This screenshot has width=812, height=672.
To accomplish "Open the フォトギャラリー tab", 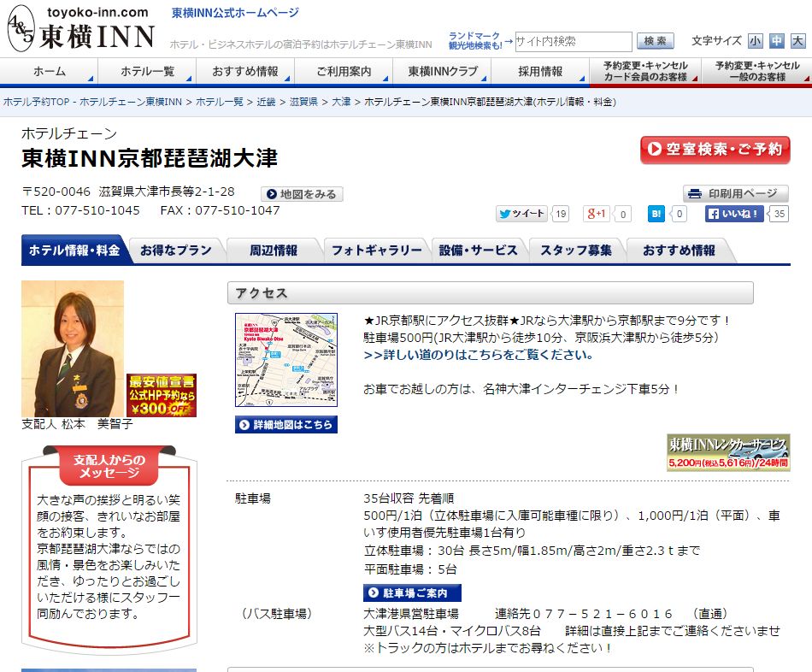I will (376, 251).
